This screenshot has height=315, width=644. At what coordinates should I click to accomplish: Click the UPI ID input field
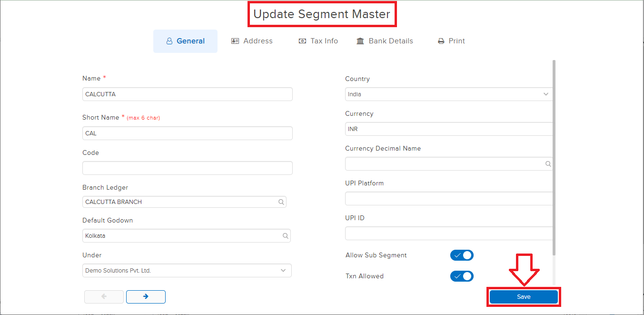[448, 234]
